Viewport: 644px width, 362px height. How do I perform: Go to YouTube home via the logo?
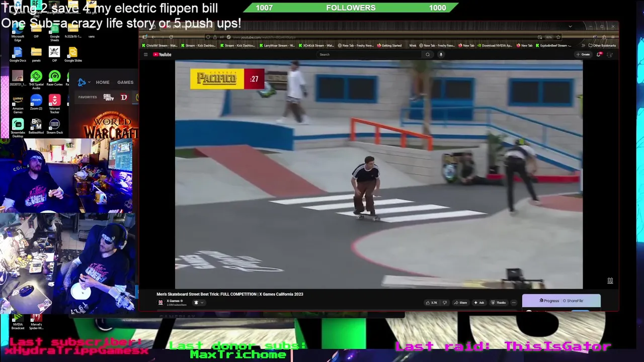pyautogui.click(x=163, y=54)
